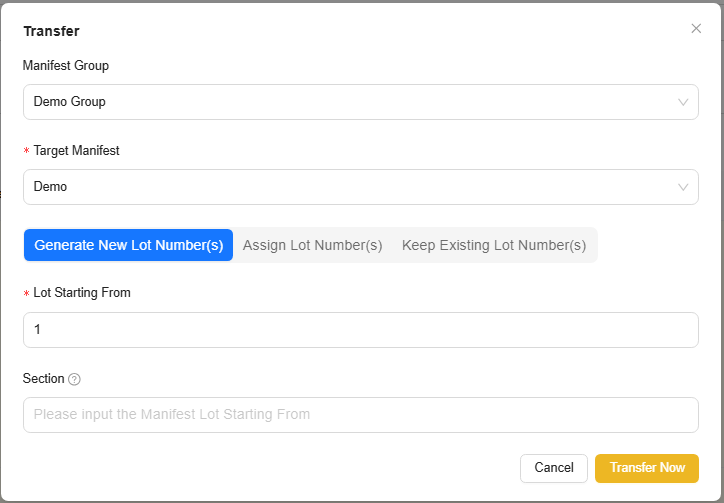The width and height of the screenshot is (724, 503).
Task: Click the Transfer Now button
Action: [x=647, y=468]
